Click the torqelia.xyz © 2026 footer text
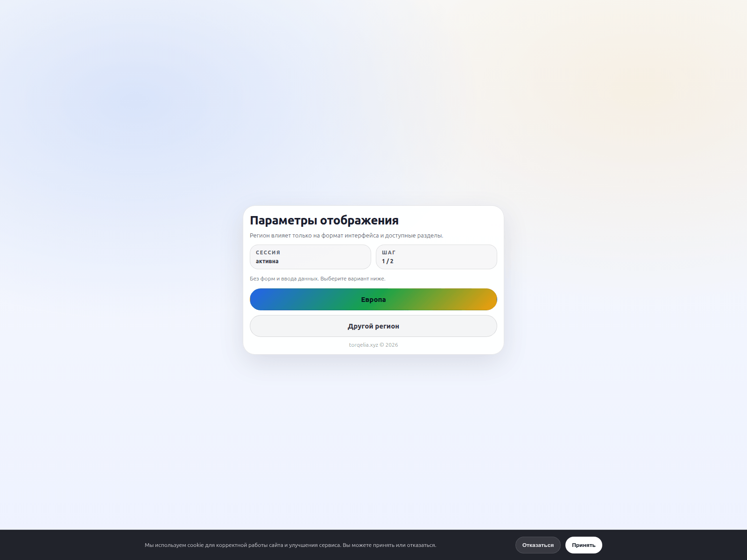The width and height of the screenshot is (747, 560). point(373,345)
